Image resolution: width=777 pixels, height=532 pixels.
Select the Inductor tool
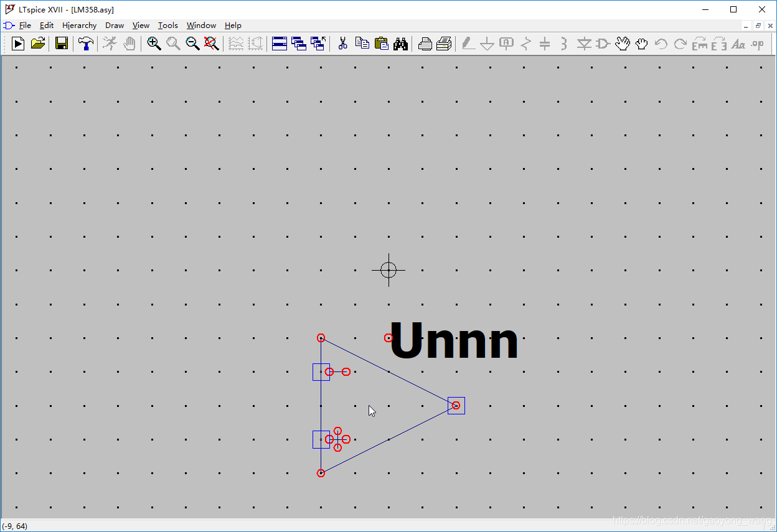(564, 44)
